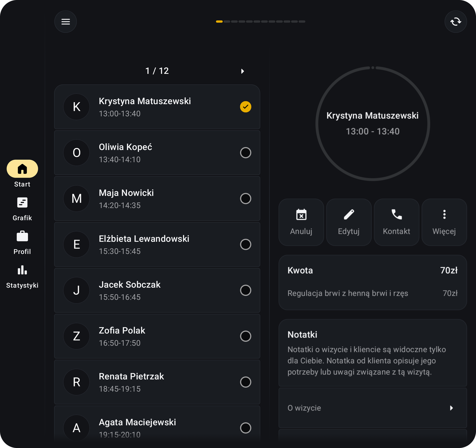The width and height of the screenshot is (476, 448).
Task: Open the hamburger menu
Action: tap(65, 21)
